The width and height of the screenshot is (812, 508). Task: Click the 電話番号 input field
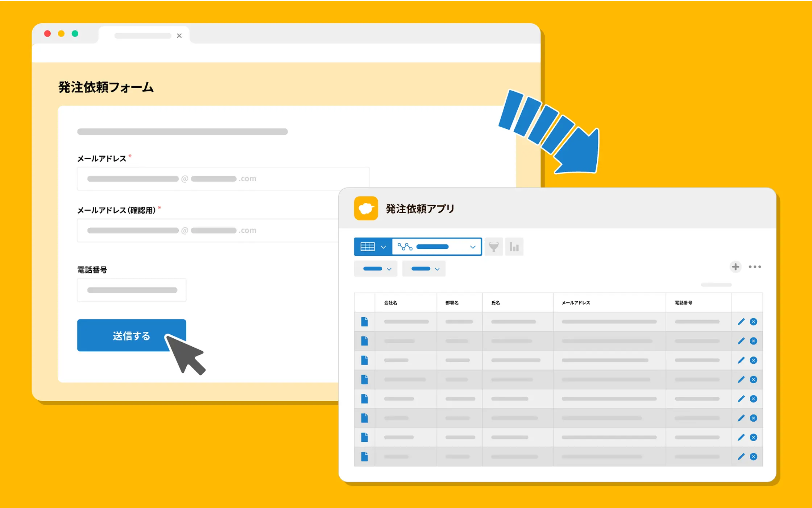132,290
